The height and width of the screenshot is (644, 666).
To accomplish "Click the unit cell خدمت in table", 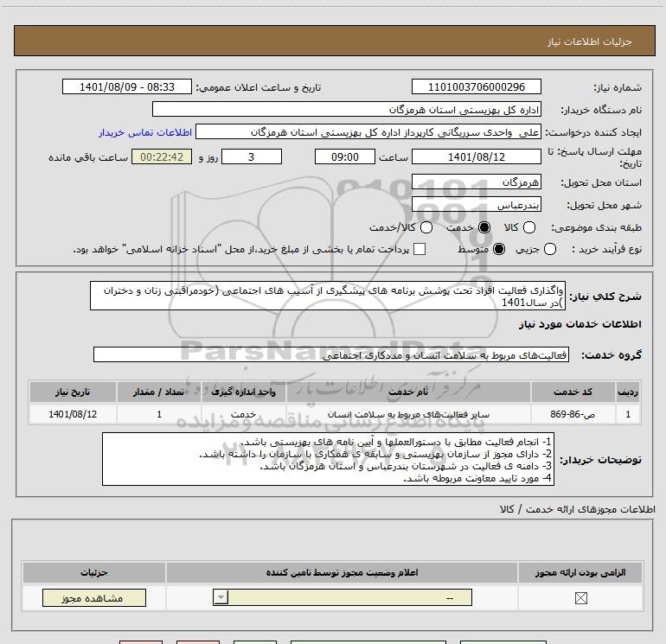I will 244,414.
